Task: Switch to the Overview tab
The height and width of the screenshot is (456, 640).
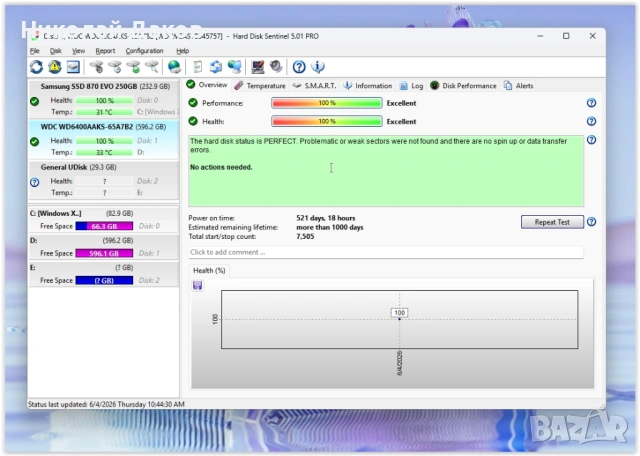Action: (207, 85)
